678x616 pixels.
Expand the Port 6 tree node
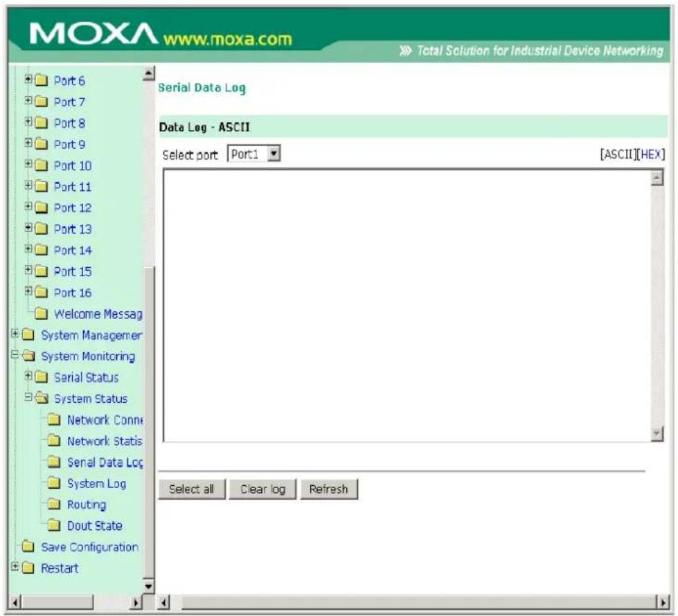28,79
